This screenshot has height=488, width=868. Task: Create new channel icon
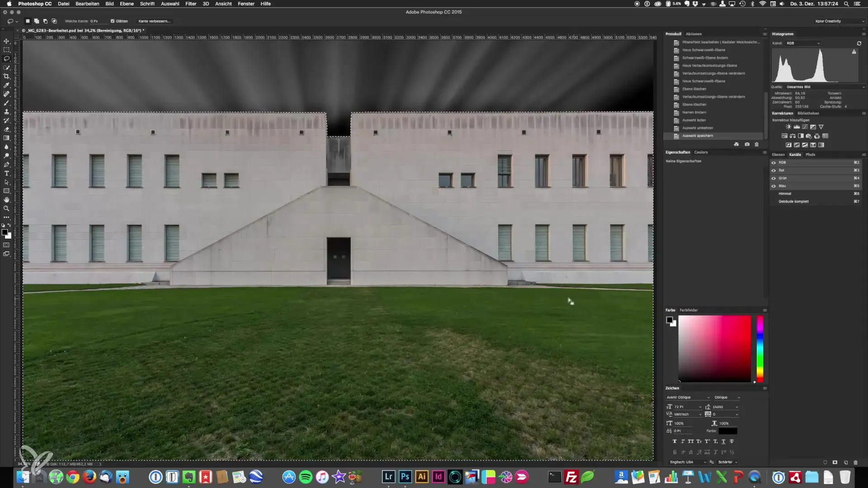point(845,462)
